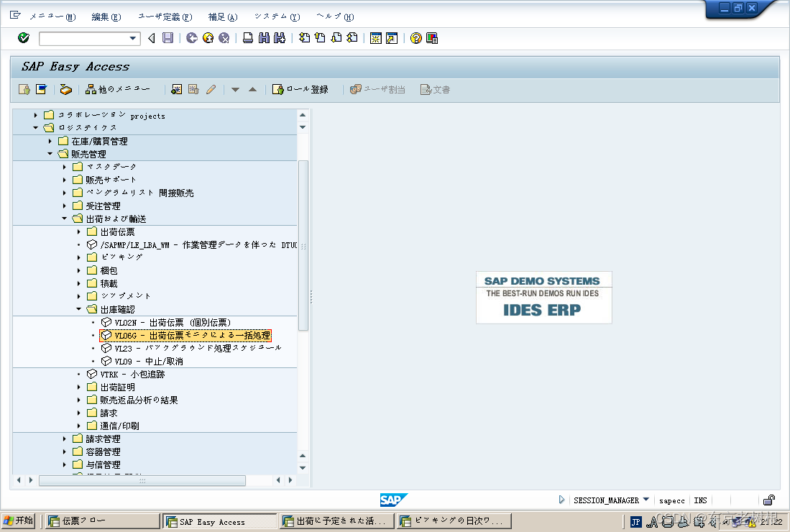Click the Create Shortcut icon
The image size is (790, 532).
[x=392, y=38]
